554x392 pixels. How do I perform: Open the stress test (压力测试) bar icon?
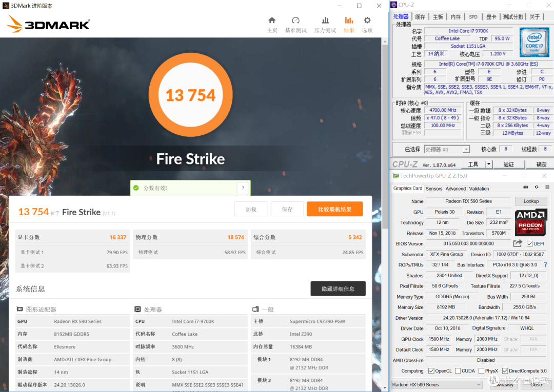click(325, 20)
